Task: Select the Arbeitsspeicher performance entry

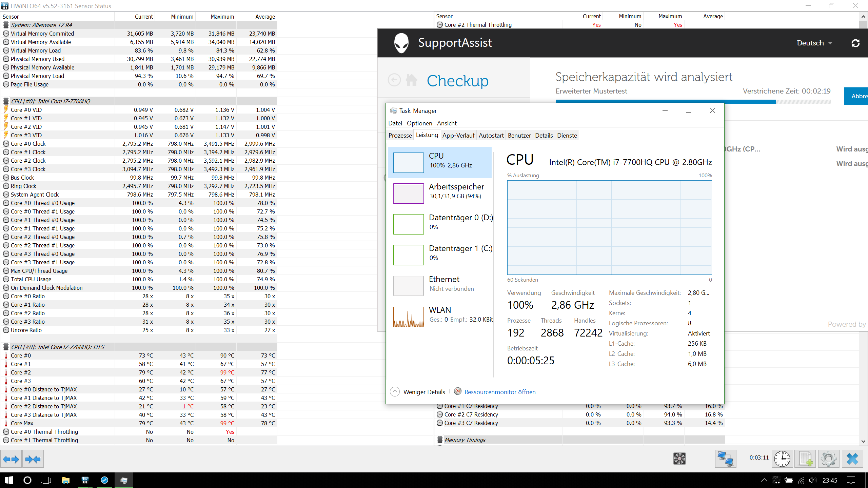Action: [x=440, y=193]
